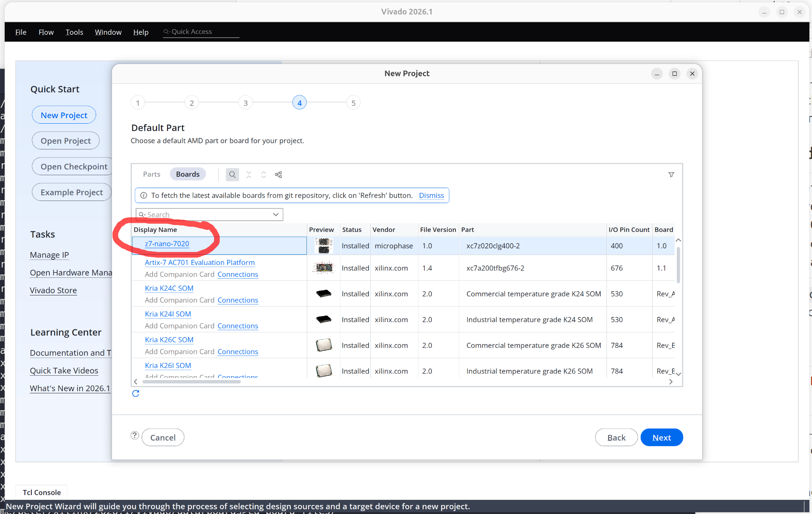Screen dimensions: 812x514
Task: Open the search field dropdown arrow
Action: click(x=276, y=214)
